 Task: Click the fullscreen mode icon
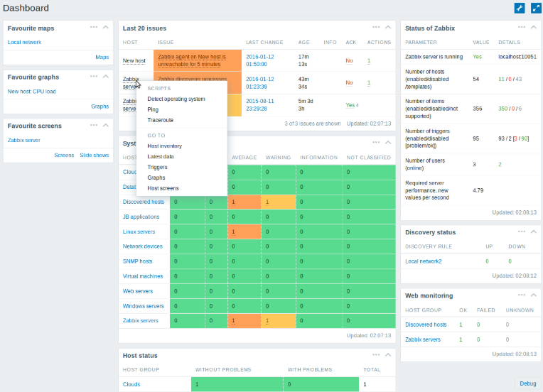pos(536,8)
